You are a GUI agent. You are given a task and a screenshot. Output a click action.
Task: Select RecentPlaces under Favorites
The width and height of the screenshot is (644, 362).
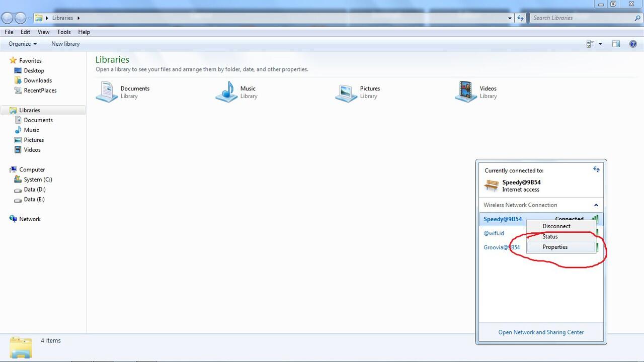coord(40,90)
